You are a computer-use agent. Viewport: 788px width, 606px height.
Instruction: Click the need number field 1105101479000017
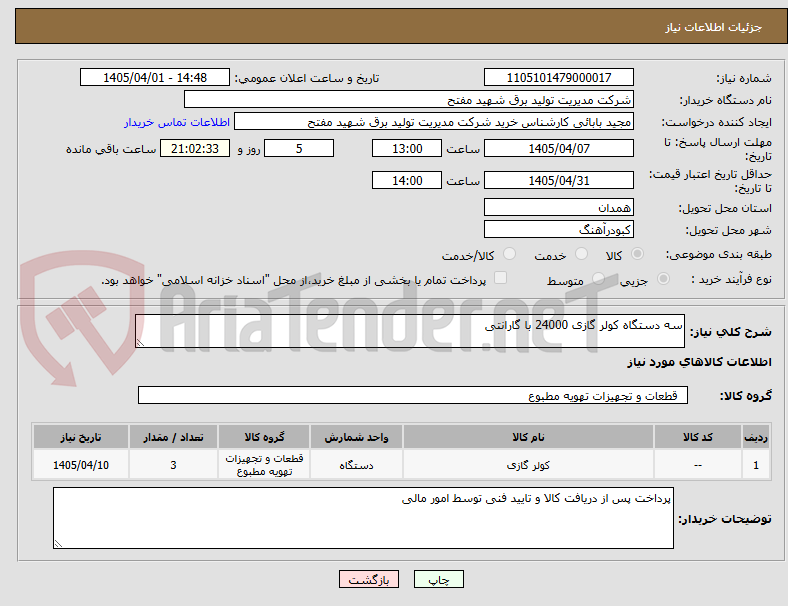[x=559, y=78]
